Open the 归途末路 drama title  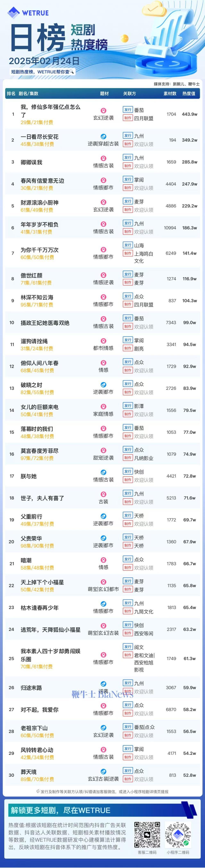click(31, 688)
